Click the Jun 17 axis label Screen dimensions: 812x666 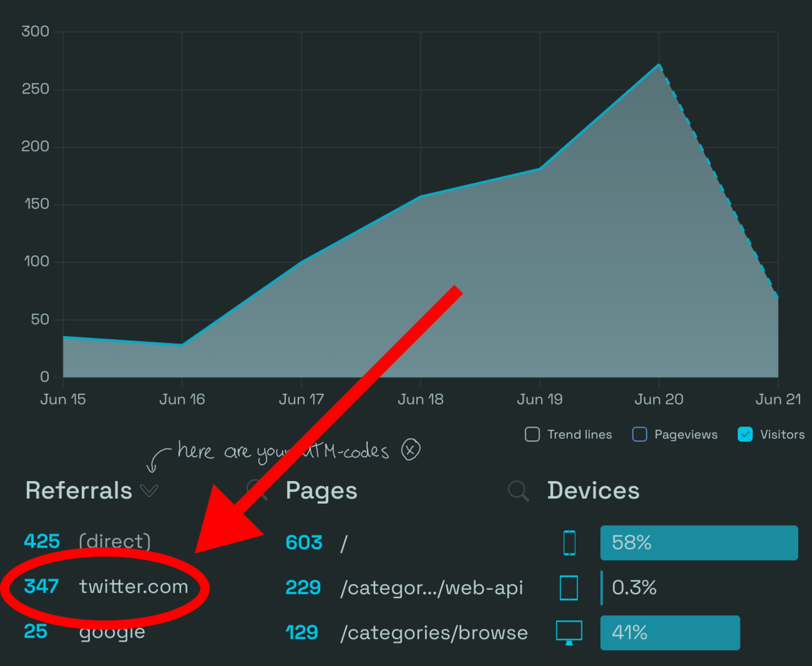pyautogui.click(x=302, y=399)
